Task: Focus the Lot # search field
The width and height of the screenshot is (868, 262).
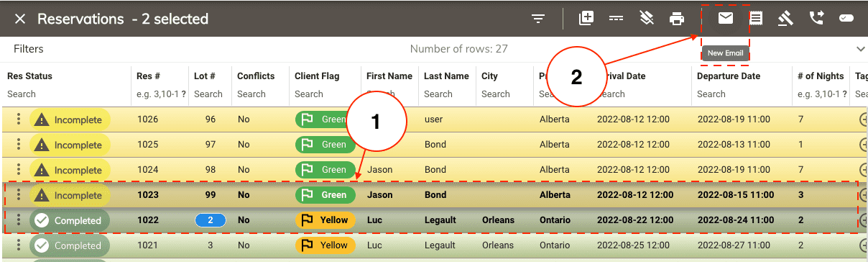Action: [x=209, y=94]
